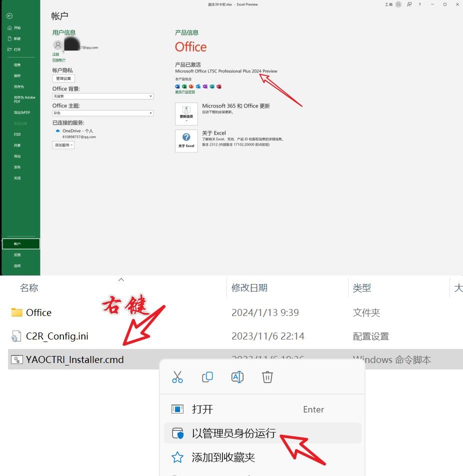This screenshot has height=476, width=463.
Task: Choose 另存为 (Save As) in the sidebar
Action: coord(19,87)
